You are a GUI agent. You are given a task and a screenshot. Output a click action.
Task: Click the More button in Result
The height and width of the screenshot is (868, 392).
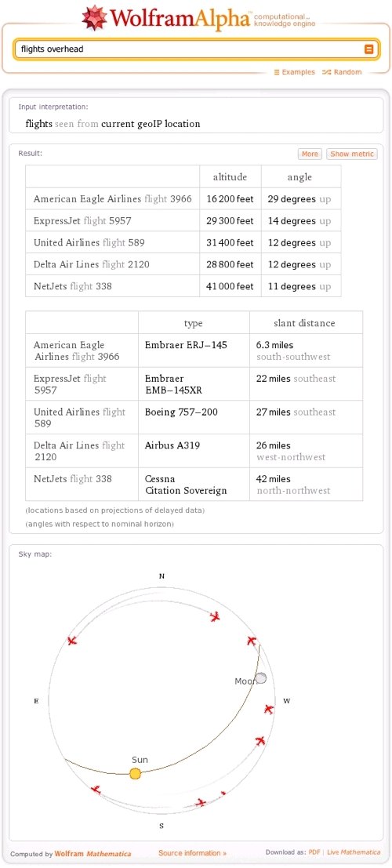click(310, 154)
